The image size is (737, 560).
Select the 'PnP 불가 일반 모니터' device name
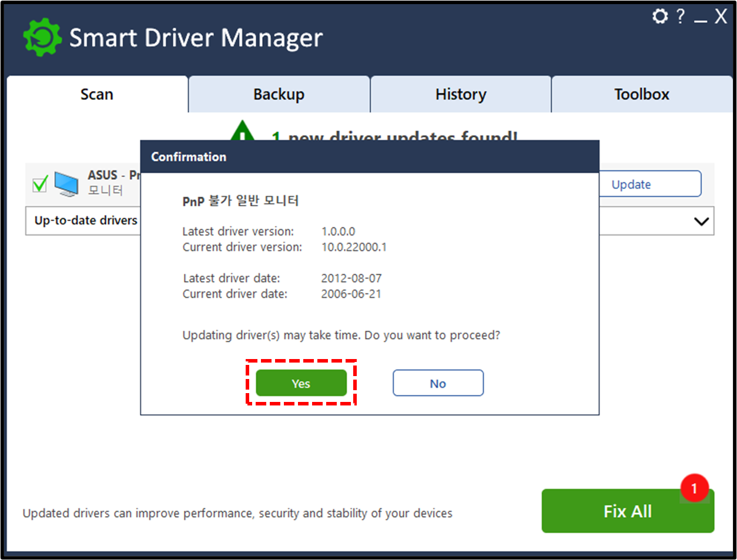[240, 201]
